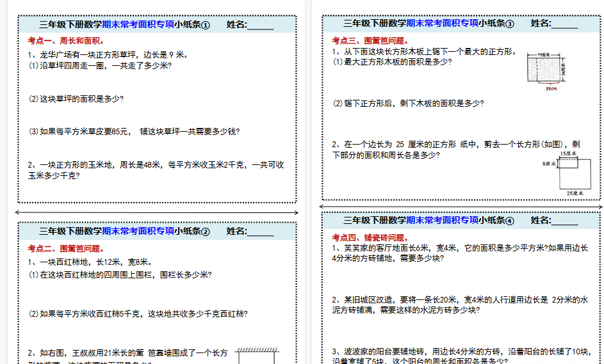The height and width of the screenshot is (364, 604).
Task: Click the circled ③ in the header
Action: pos(510,24)
